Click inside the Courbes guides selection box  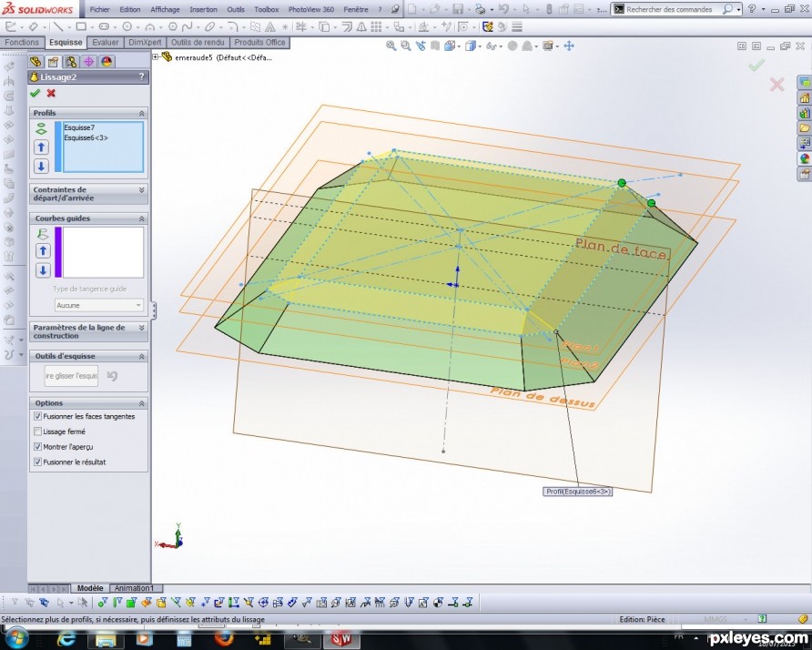tap(103, 252)
